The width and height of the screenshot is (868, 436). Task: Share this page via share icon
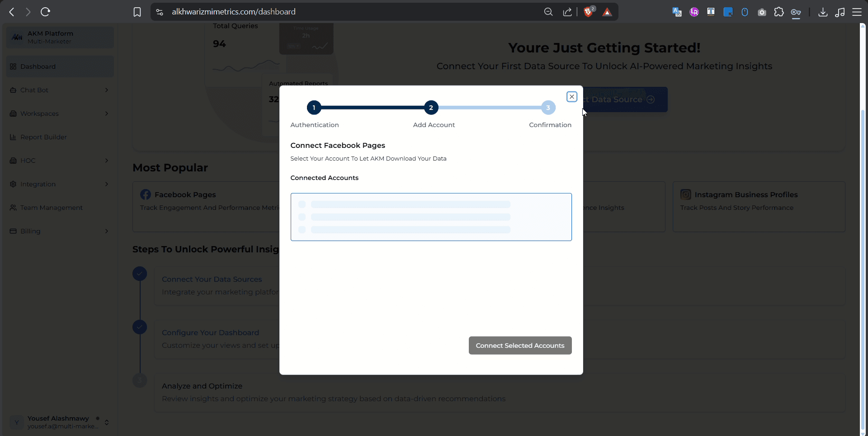click(x=567, y=12)
